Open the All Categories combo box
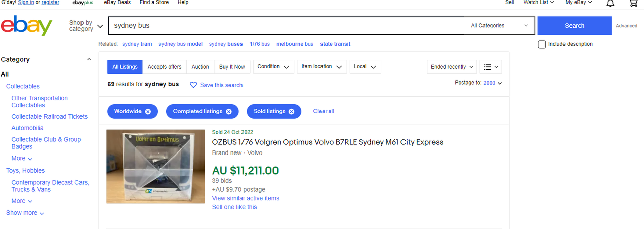The height and width of the screenshot is (229, 644). point(500,26)
